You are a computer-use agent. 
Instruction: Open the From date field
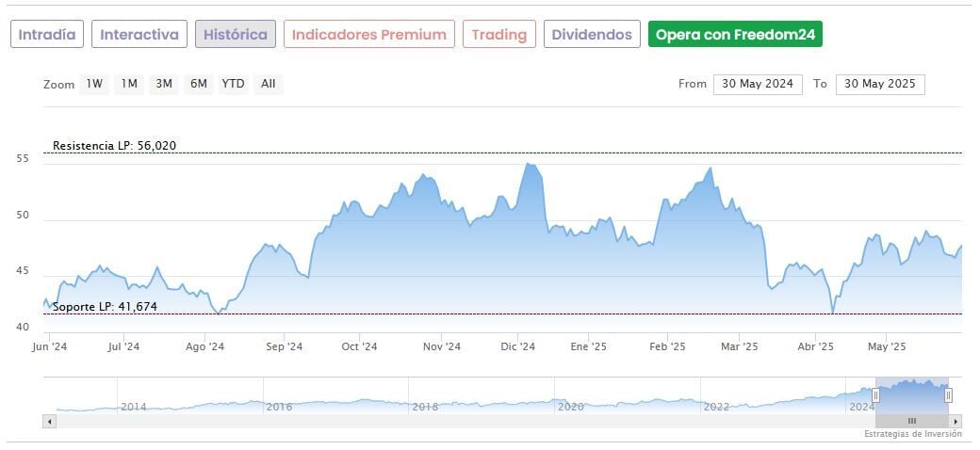[758, 84]
